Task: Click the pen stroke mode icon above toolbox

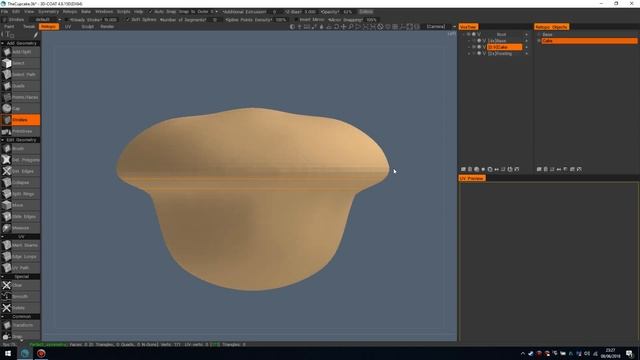Action: [x=36, y=35]
